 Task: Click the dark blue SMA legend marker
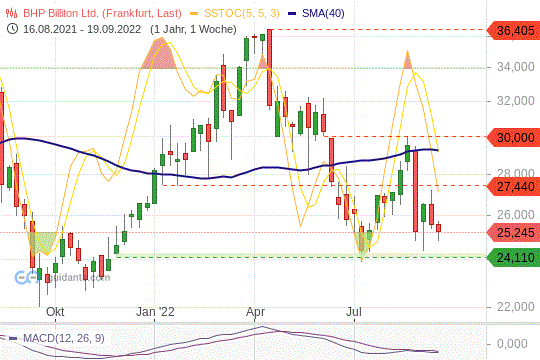click(x=292, y=14)
